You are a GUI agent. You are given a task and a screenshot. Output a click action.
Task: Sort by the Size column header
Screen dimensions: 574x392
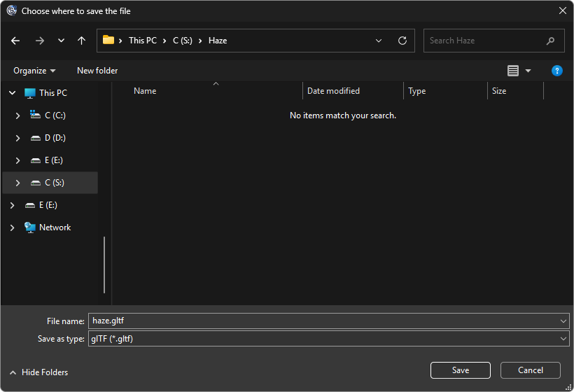[x=499, y=91]
